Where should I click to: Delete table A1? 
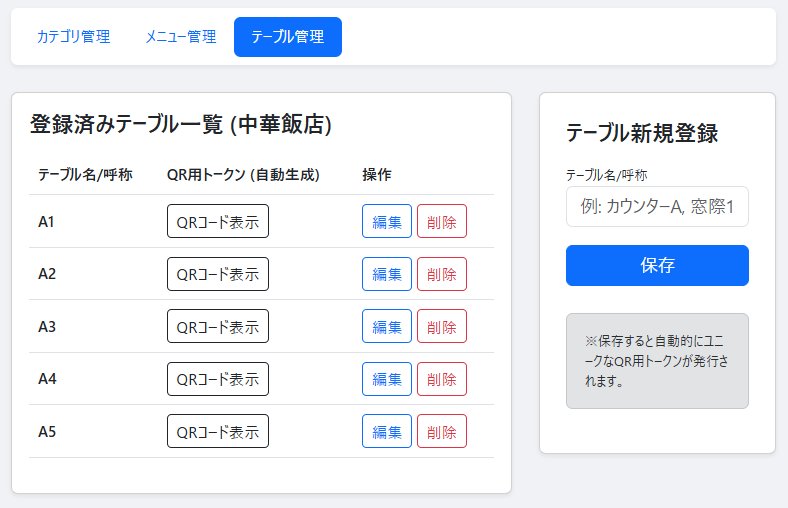[x=441, y=221]
